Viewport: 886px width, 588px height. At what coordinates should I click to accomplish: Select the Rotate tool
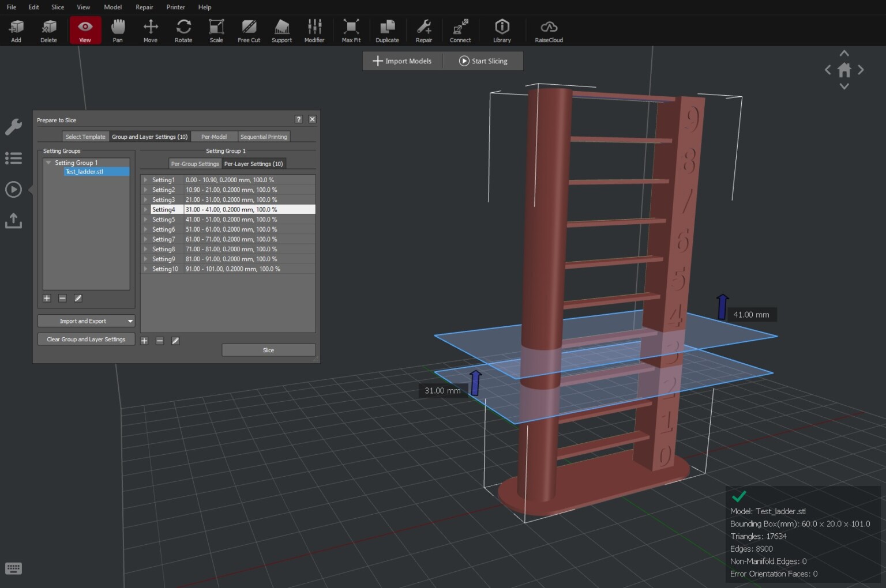click(183, 30)
